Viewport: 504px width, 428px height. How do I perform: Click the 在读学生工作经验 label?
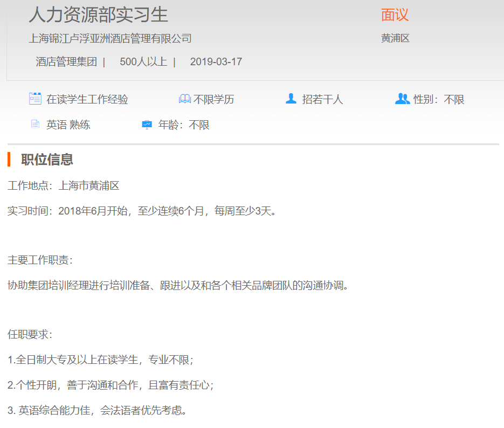click(x=87, y=99)
